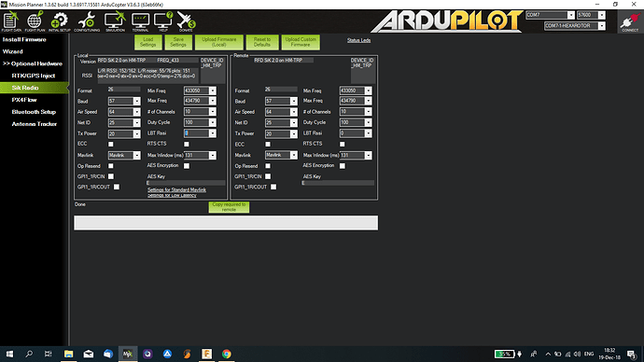Open the COM7 port dropdown
This screenshot has height=362, width=644.
[571, 15]
